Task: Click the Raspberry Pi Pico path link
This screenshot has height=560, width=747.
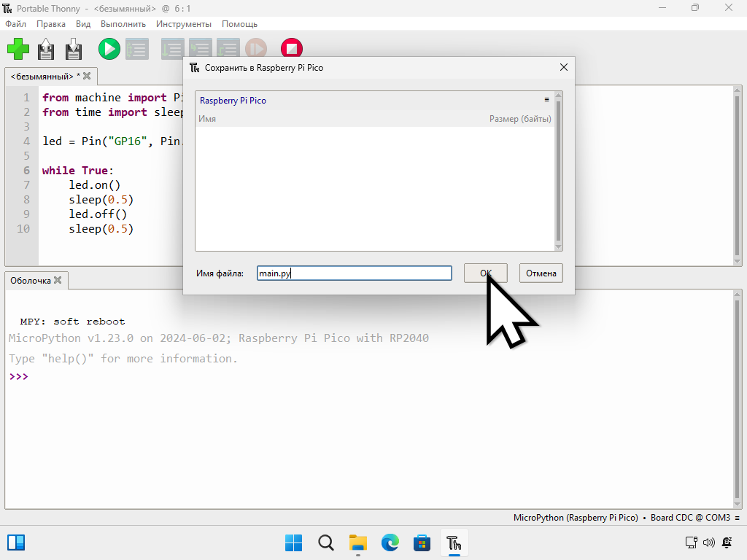Action: (233, 101)
